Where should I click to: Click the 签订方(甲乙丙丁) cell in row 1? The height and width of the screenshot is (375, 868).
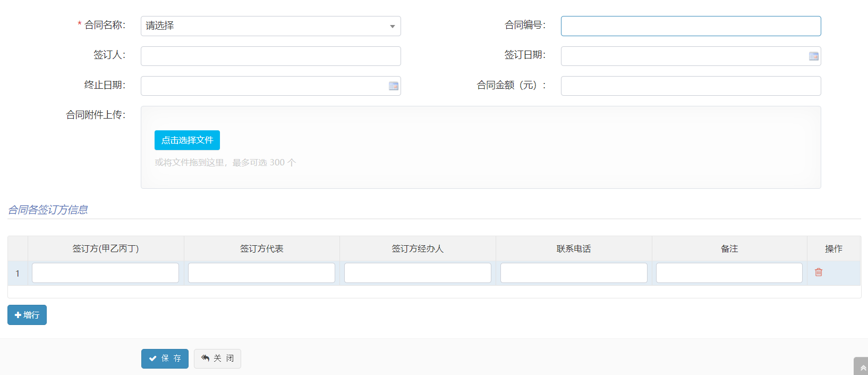pyautogui.click(x=105, y=273)
